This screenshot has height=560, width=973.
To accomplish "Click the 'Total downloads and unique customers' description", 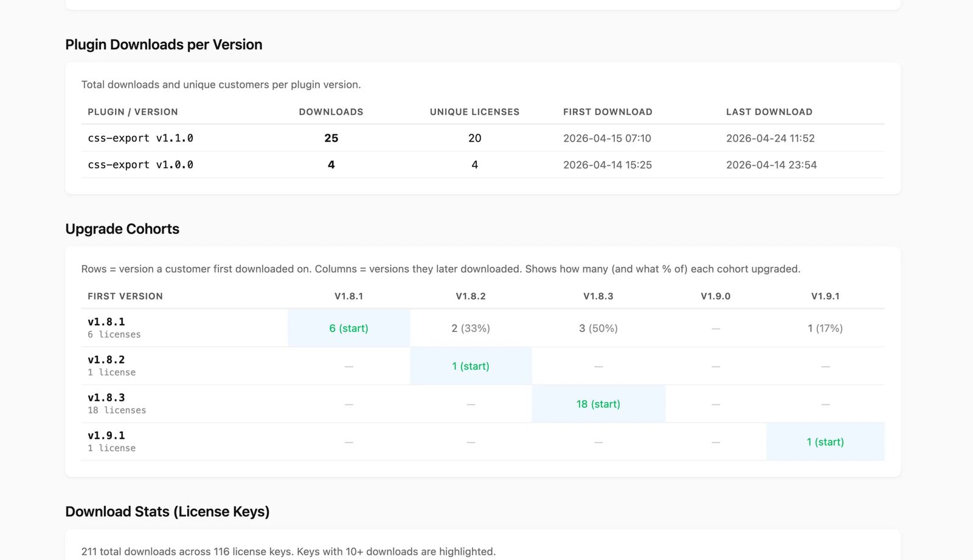I will pyautogui.click(x=221, y=85).
